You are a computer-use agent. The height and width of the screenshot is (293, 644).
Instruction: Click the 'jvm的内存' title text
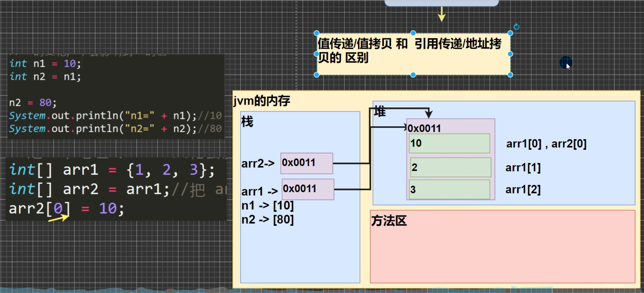(x=262, y=101)
